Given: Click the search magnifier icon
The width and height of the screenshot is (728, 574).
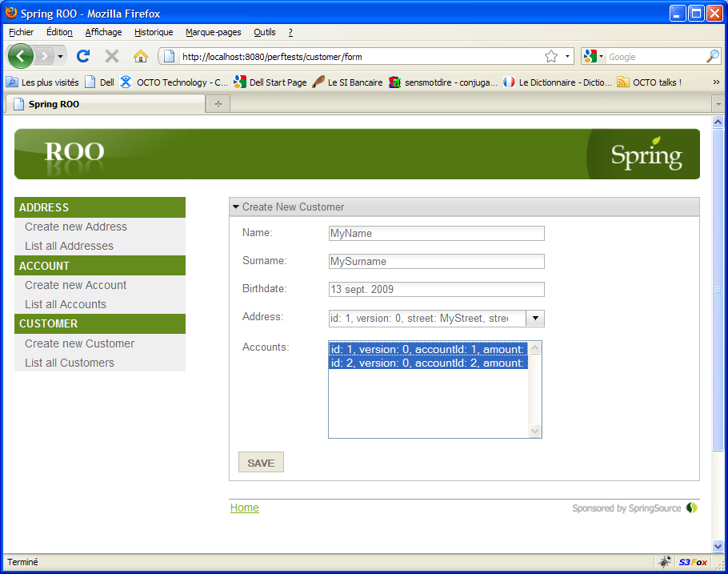Looking at the screenshot, I should 712,56.
